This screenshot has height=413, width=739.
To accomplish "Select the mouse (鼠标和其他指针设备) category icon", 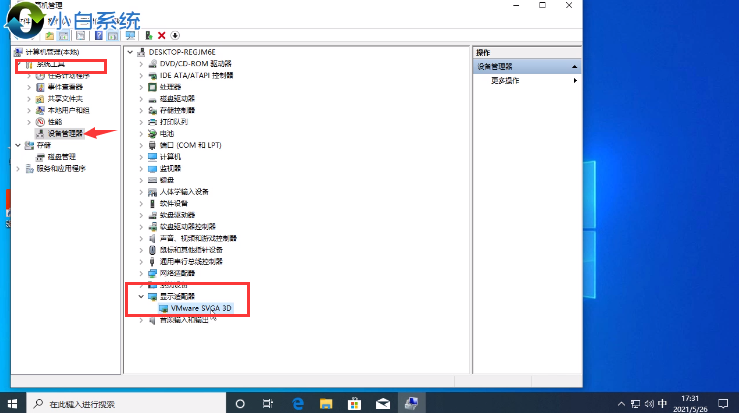I will pos(152,250).
